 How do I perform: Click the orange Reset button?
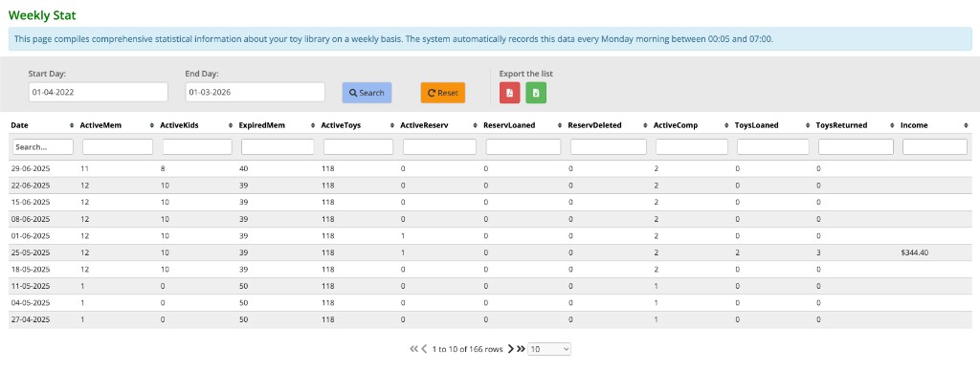(x=442, y=93)
